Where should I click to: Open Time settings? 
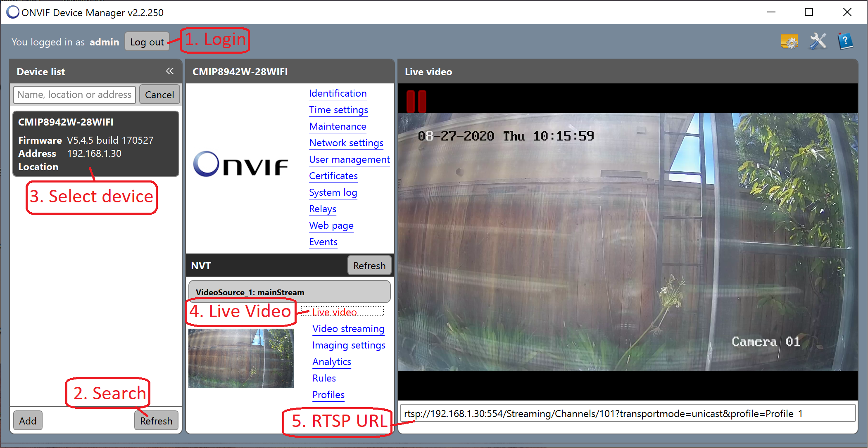338,110
